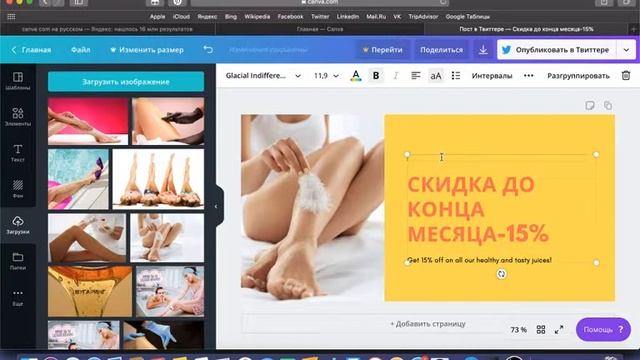This screenshot has height=360, width=640.
Task: Go back to Главная home
Action: point(31,50)
